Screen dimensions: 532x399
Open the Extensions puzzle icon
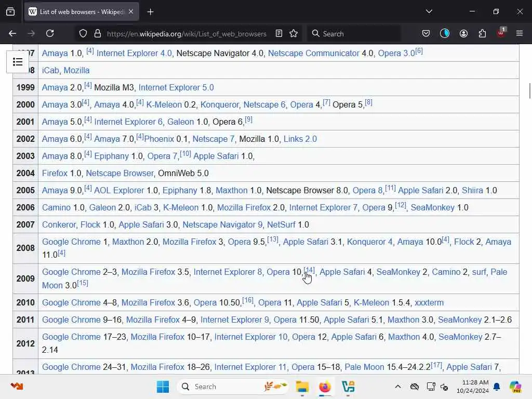(x=482, y=34)
